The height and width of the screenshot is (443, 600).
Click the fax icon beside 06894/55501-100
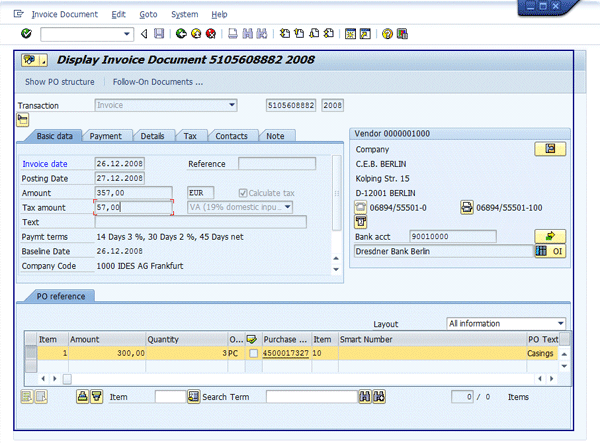coord(466,207)
